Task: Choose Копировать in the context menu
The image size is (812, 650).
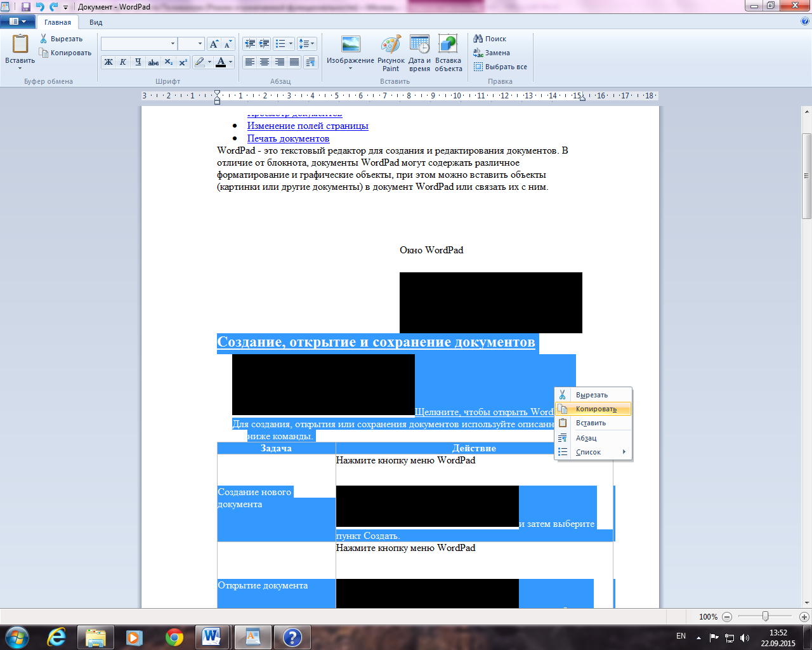Action: coord(593,409)
